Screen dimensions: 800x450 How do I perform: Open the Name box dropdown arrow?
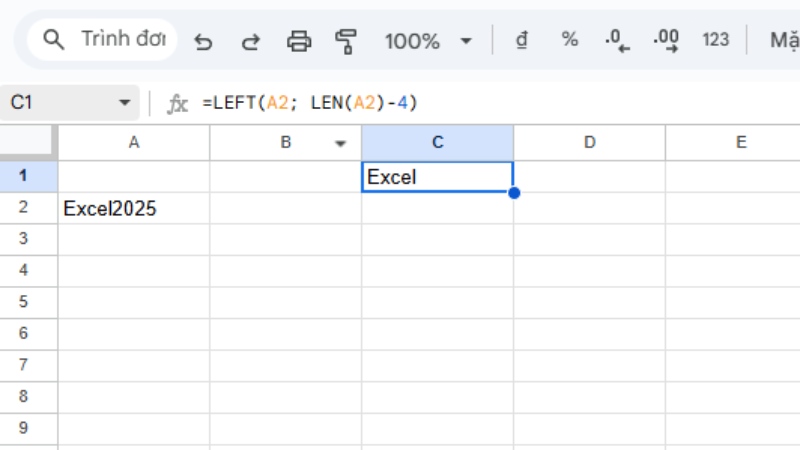coord(124,103)
